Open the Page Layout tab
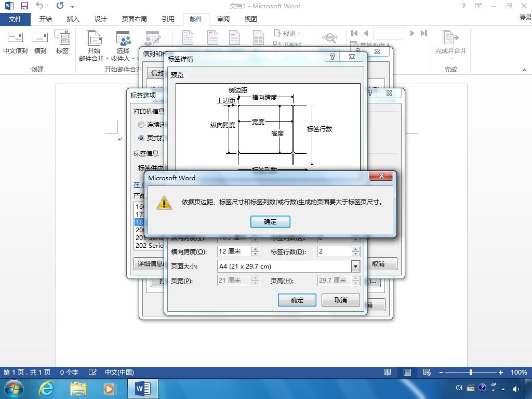The image size is (532, 399). click(x=135, y=19)
